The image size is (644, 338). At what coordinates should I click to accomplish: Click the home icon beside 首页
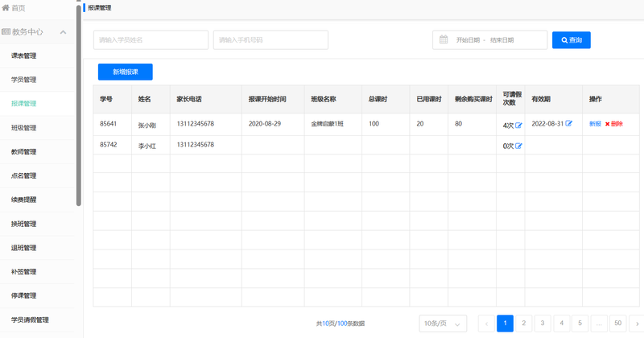click(6, 8)
